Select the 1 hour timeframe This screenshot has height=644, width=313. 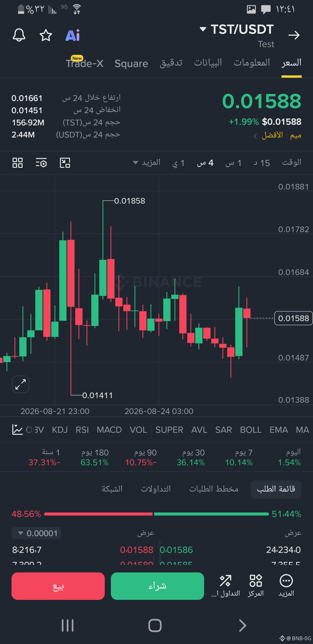click(x=233, y=163)
